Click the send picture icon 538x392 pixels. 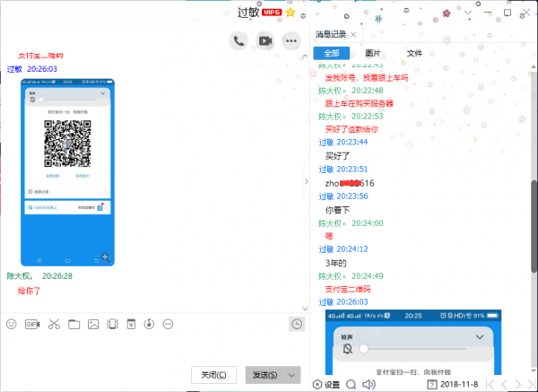pyautogui.click(x=93, y=324)
